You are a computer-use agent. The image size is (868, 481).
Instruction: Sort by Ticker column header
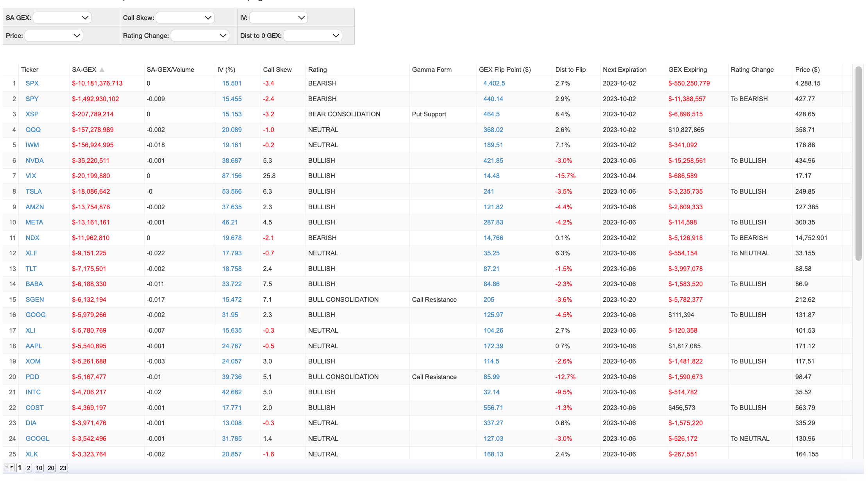[30, 69]
